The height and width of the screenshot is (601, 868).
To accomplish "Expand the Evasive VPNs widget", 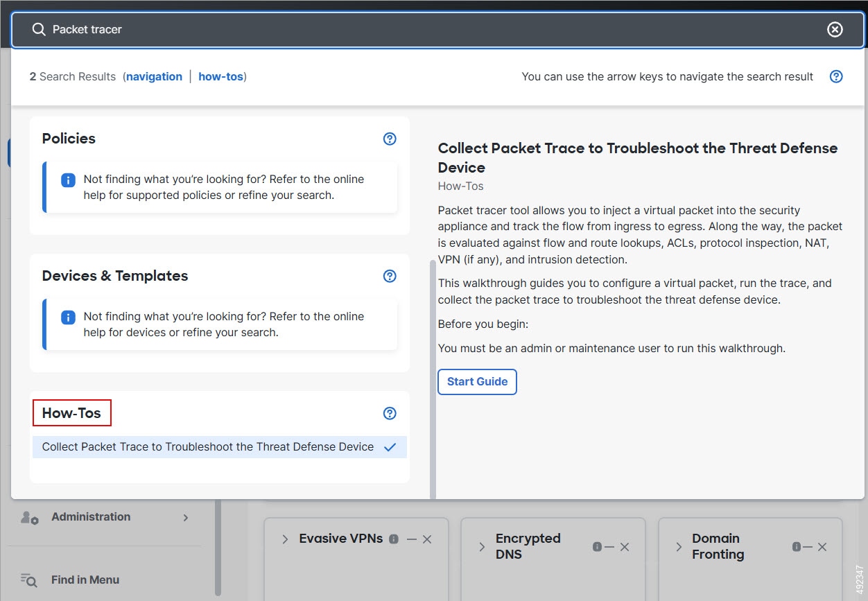I will click(285, 539).
